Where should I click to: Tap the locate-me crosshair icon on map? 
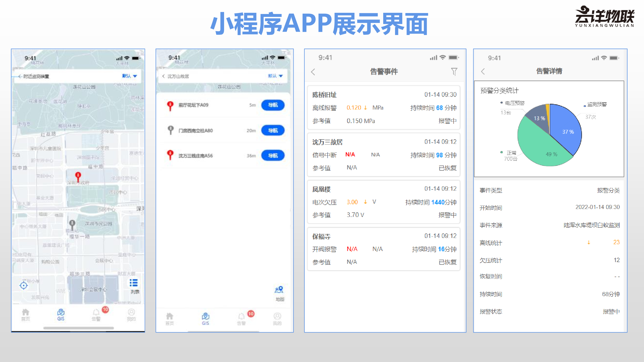click(x=23, y=285)
